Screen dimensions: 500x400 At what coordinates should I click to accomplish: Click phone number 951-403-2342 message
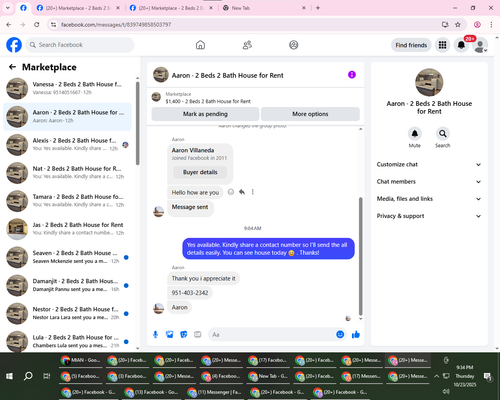[190, 293]
